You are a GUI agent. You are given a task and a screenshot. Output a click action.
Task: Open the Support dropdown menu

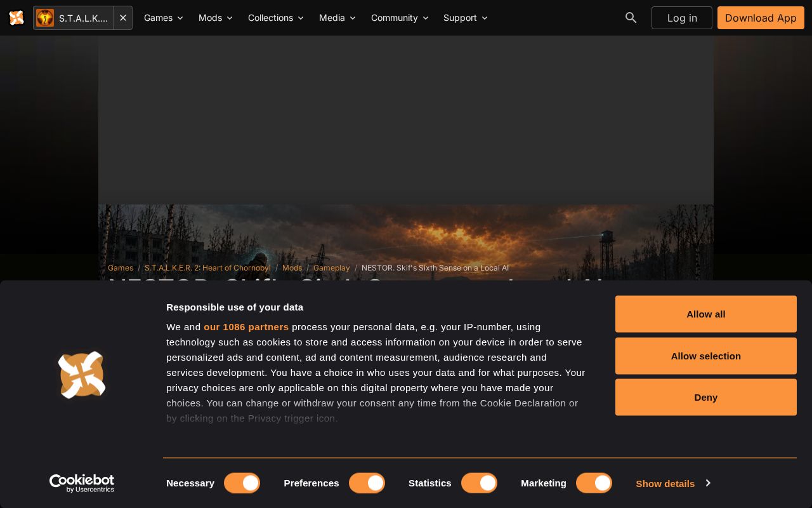(466, 18)
